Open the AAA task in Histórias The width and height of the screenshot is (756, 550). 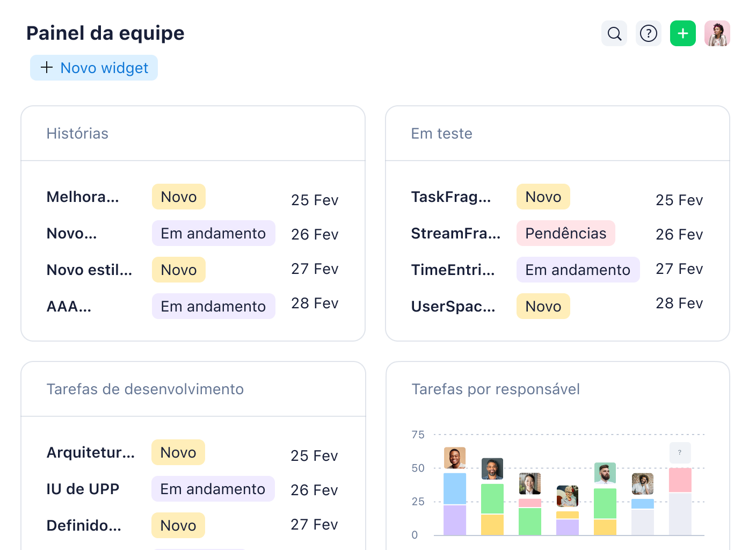pos(69,306)
